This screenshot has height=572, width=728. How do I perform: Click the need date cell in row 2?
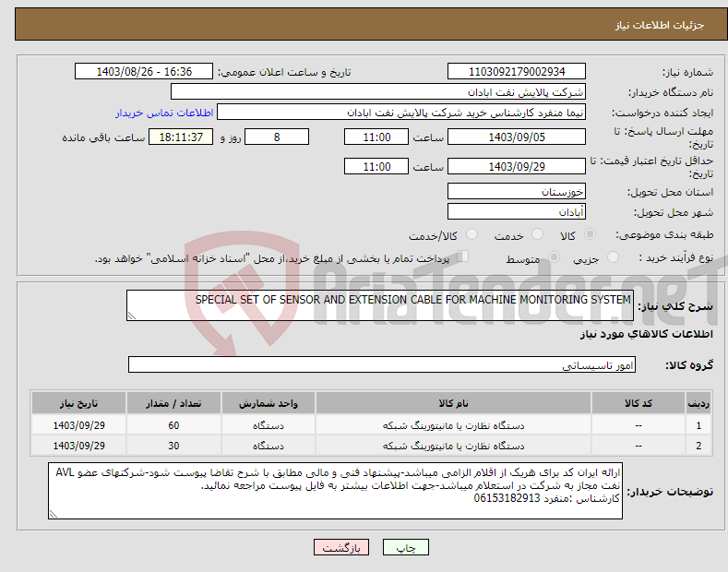click(x=79, y=446)
